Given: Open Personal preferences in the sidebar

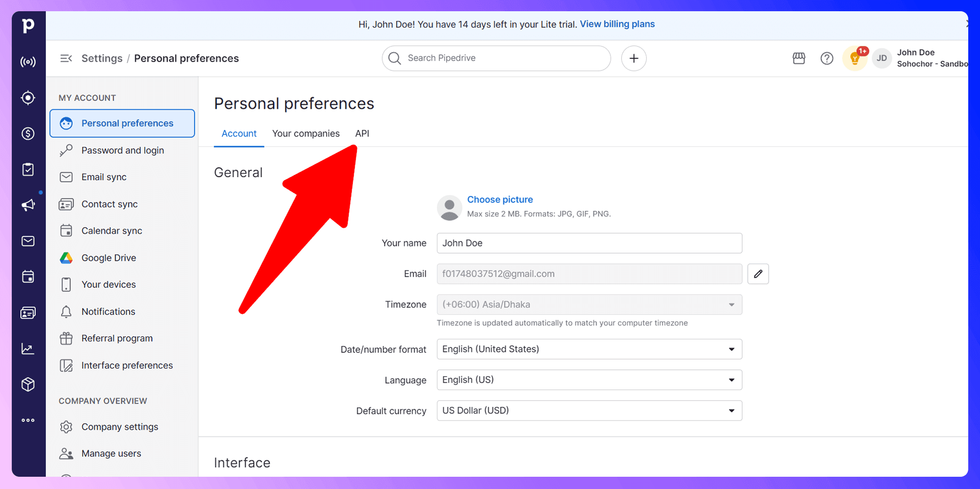Looking at the screenshot, I should coord(122,123).
